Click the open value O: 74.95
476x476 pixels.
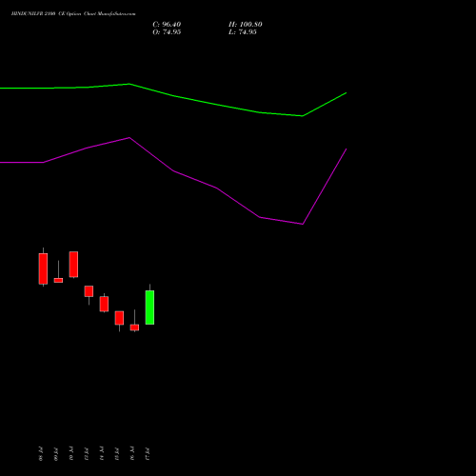click(167, 32)
